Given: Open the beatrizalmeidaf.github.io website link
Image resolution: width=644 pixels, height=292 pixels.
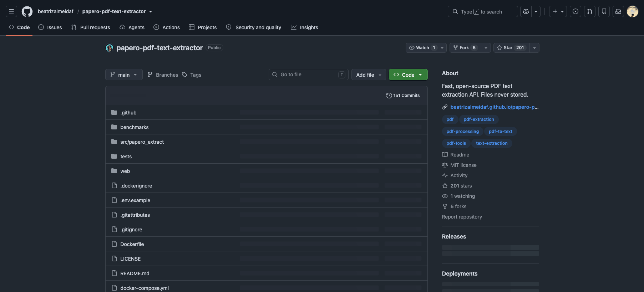Looking at the screenshot, I should [x=494, y=107].
